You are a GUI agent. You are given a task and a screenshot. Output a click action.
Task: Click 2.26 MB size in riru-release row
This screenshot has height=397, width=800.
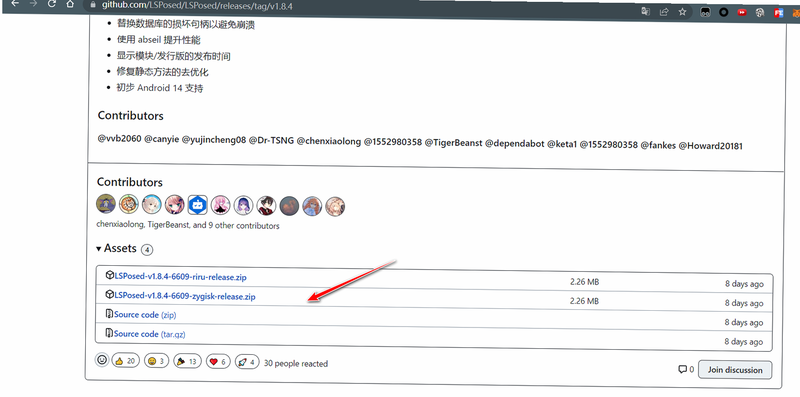coord(585,282)
